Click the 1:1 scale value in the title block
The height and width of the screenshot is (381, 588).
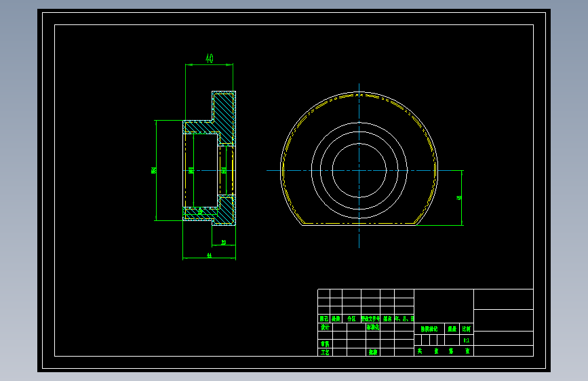coord(466,340)
